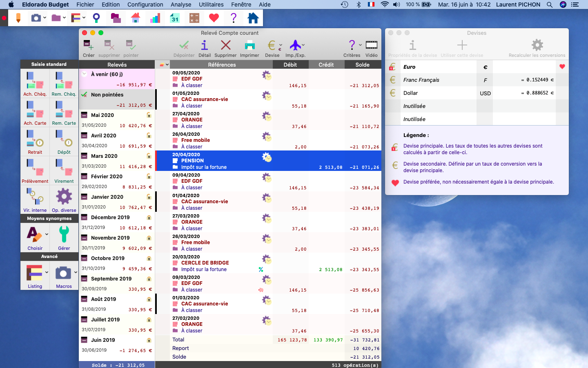Toggle favorite heart on Euro currency
Screen dimensions: 588x368
pyautogui.click(x=562, y=67)
